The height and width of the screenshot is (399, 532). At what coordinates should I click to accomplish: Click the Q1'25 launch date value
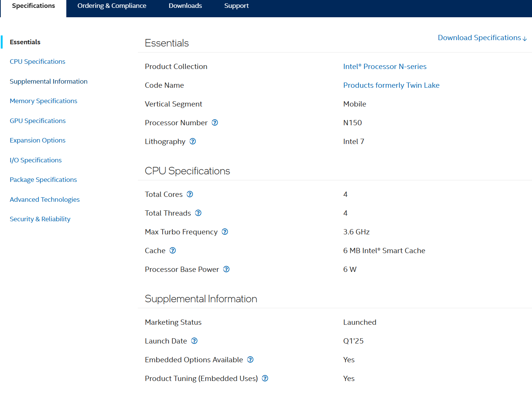353,341
